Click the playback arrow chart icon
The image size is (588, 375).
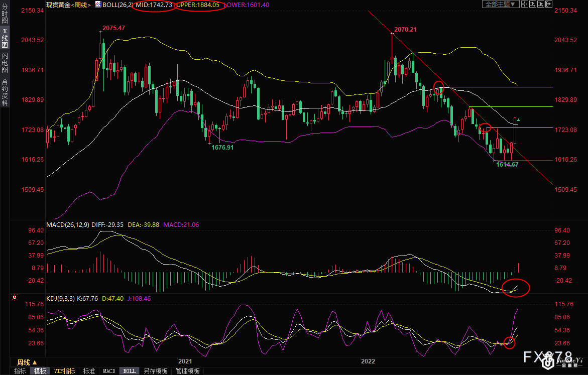pyautogui.click(x=541, y=4)
